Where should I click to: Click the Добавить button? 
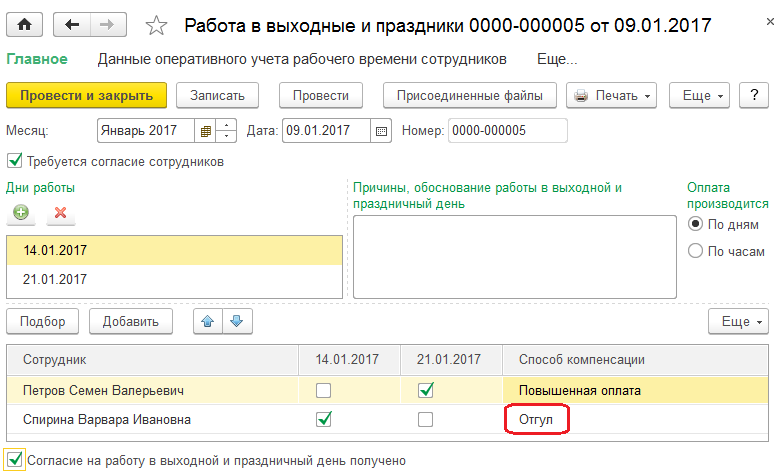[x=131, y=322]
